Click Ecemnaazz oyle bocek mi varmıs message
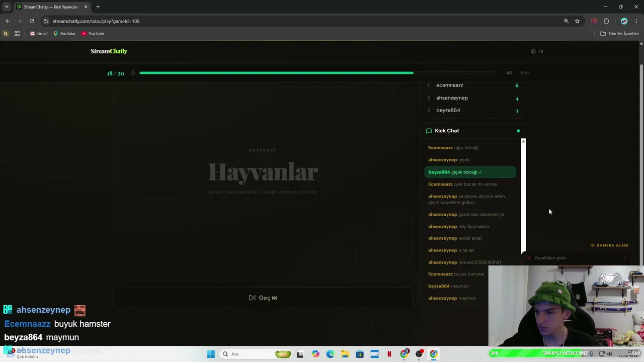The width and height of the screenshot is (644, 362). coord(462,184)
